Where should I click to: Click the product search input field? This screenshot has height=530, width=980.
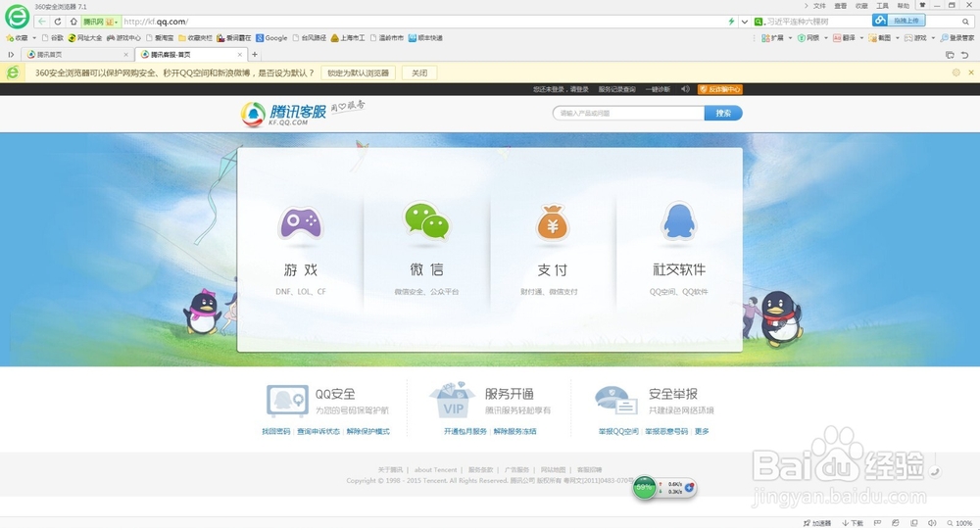tap(629, 113)
